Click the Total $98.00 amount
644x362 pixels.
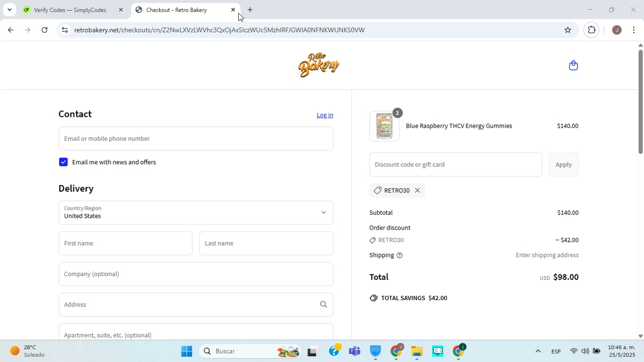(x=566, y=277)
